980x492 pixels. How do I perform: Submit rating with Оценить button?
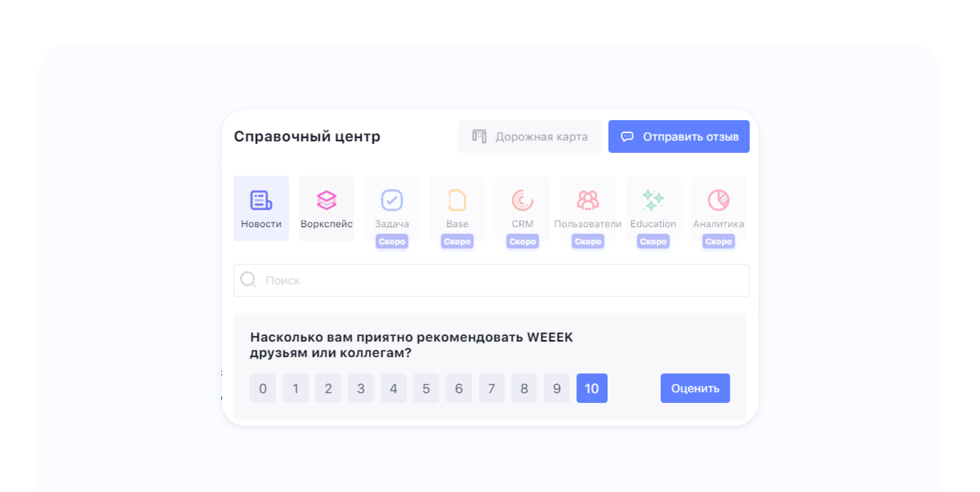pyautogui.click(x=695, y=388)
